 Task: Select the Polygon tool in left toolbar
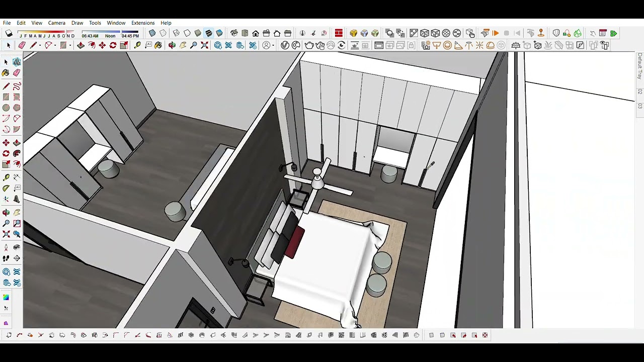(x=17, y=108)
